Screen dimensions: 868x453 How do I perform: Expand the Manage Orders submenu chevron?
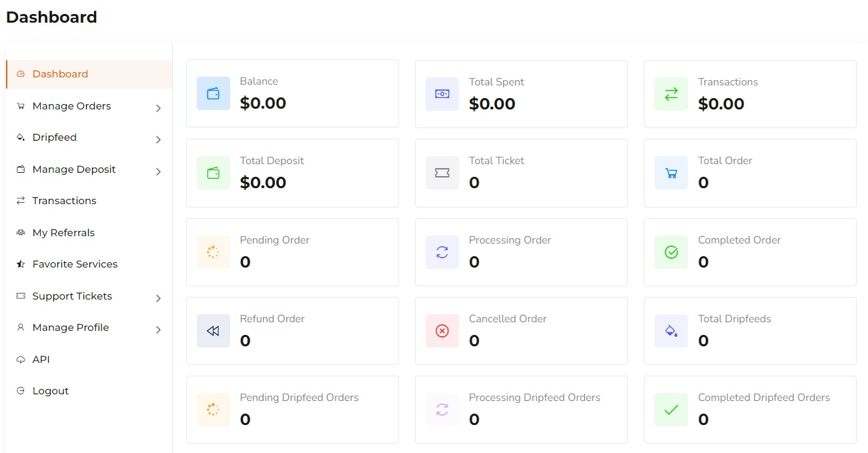(x=158, y=108)
